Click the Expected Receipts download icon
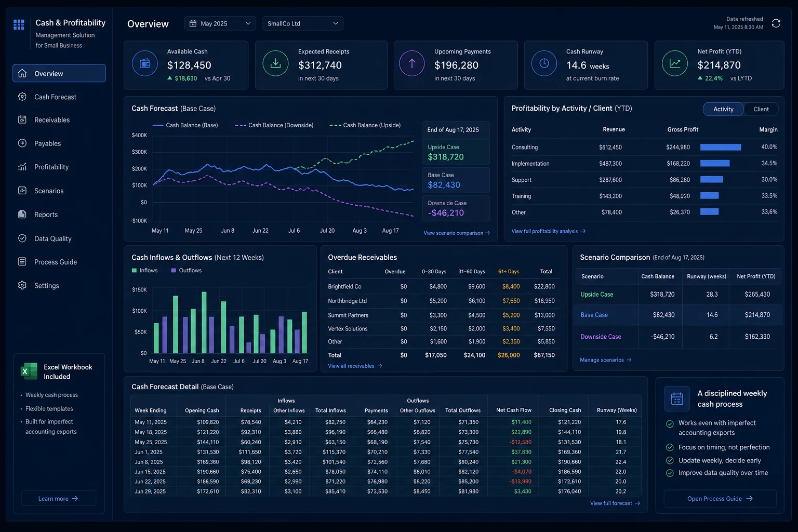Viewport: 798px width, 532px height. 275,63
